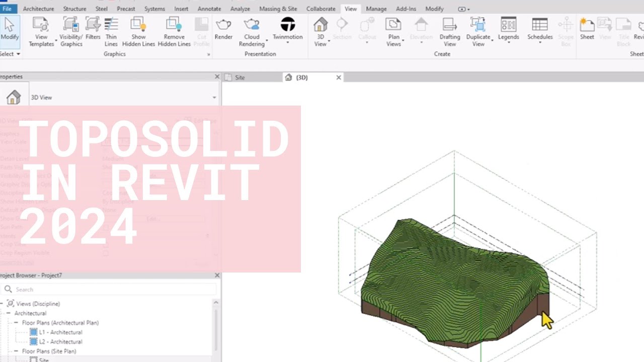Screen dimensions: 644x362
Task: Open the Steel tab
Action: (x=102, y=9)
